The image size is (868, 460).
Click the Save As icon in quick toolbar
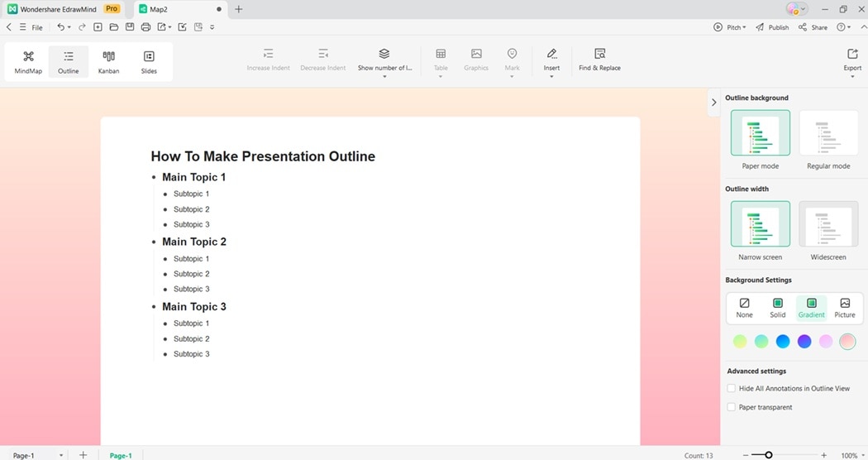pyautogui.click(x=198, y=27)
